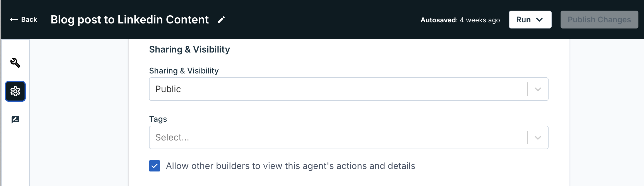Uncheck allow other builders to view actions
Screen dimensions: 644x186
coord(154,166)
